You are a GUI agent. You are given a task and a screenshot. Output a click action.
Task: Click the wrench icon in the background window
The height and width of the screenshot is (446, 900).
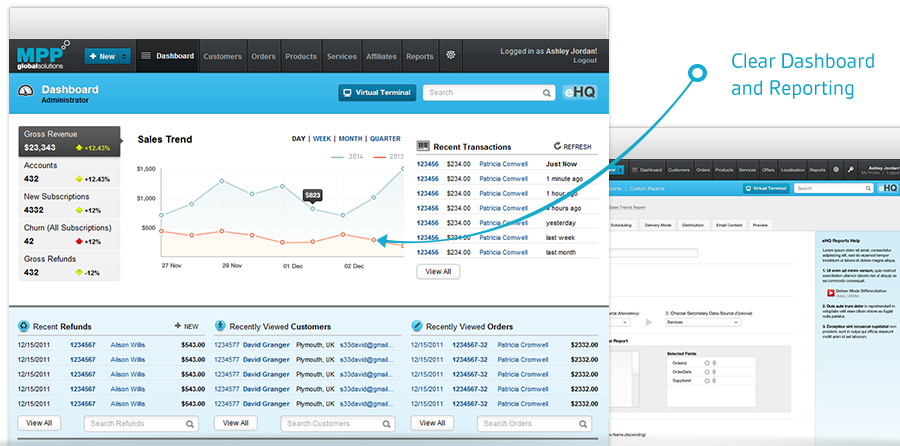[x=850, y=170]
